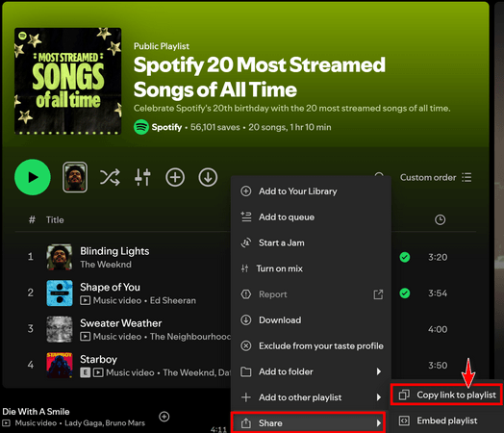The height and width of the screenshot is (433, 504).
Task: Click the Add to queue icon in menu
Action: [x=246, y=216]
